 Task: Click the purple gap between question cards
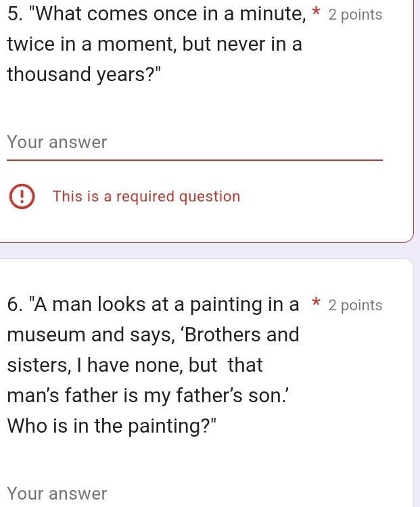pyautogui.click(x=210, y=249)
